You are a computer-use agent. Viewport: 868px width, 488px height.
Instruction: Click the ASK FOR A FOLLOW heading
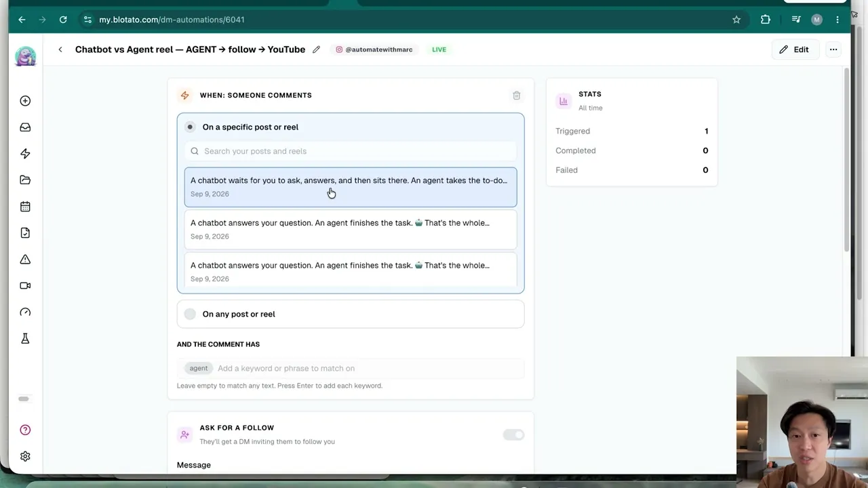tap(237, 428)
